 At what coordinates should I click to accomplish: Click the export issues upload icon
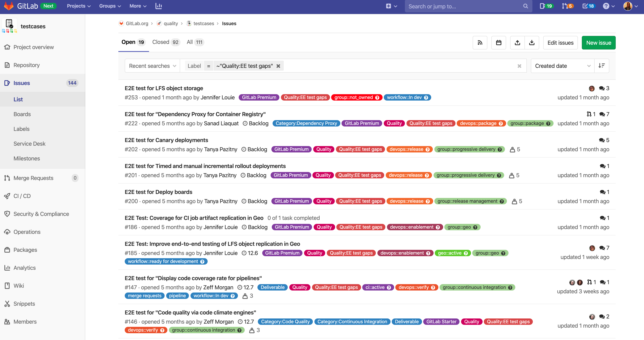tap(517, 43)
